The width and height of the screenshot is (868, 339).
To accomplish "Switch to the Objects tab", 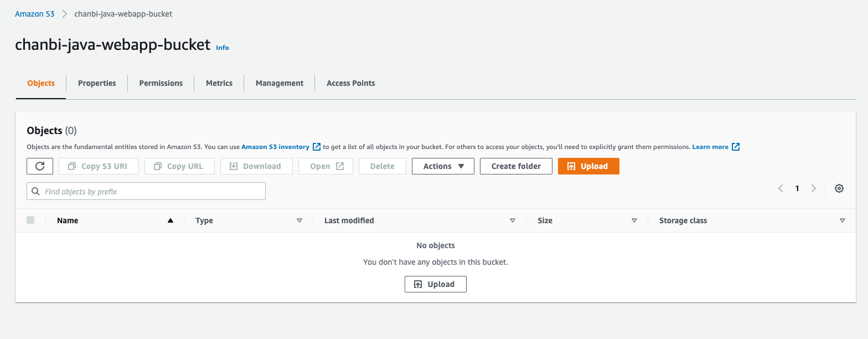I will 41,83.
